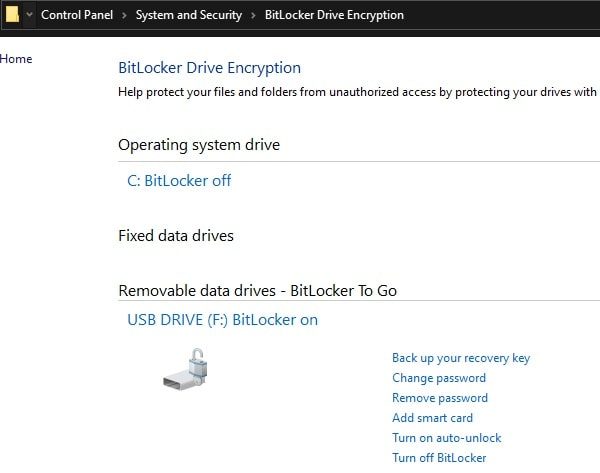The height and width of the screenshot is (473, 600).
Task: Open Control Panel Home link
Action: (x=16, y=59)
